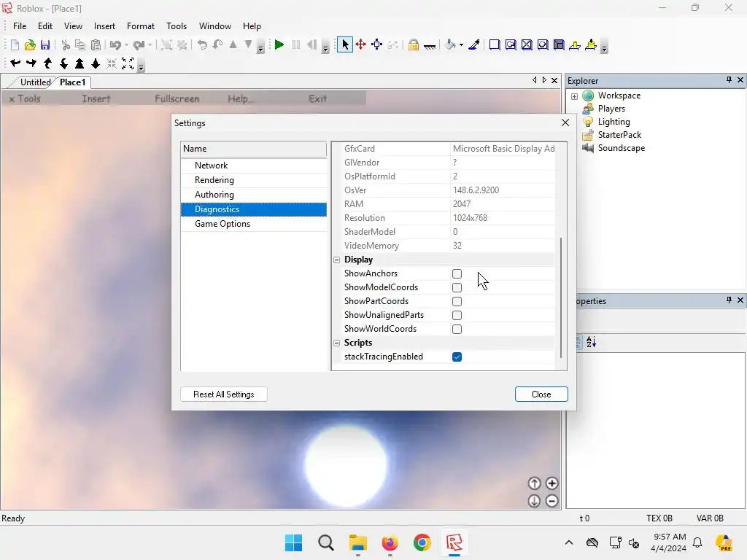Open the Edit menu
The image size is (747, 560).
[45, 26]
